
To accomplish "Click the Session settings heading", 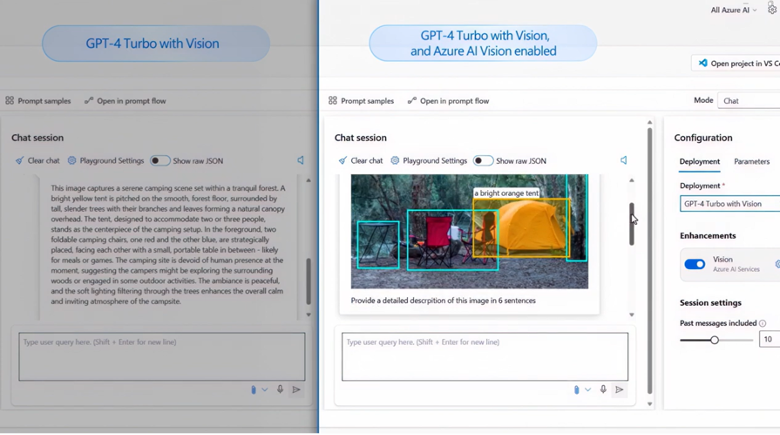I will (710, 303).
